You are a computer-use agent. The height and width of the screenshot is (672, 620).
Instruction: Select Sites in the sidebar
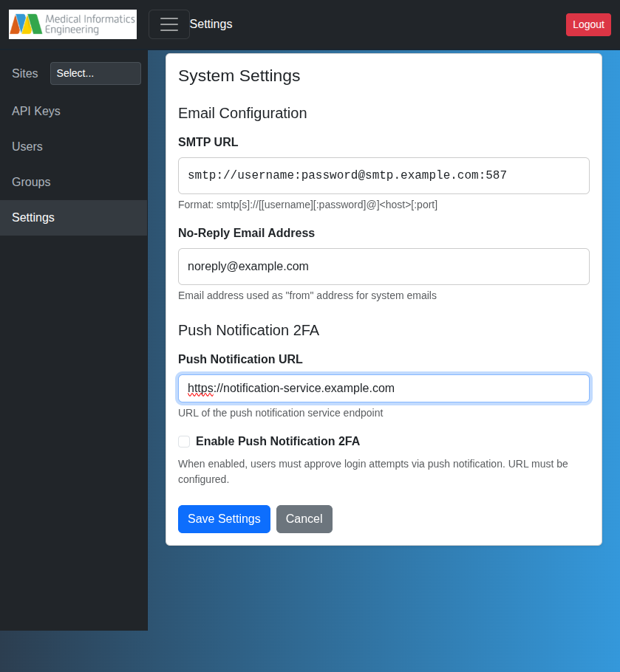pos(24,73)
